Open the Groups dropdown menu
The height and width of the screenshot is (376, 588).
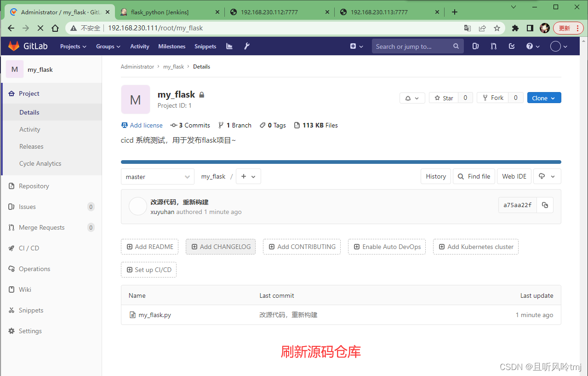108,46
